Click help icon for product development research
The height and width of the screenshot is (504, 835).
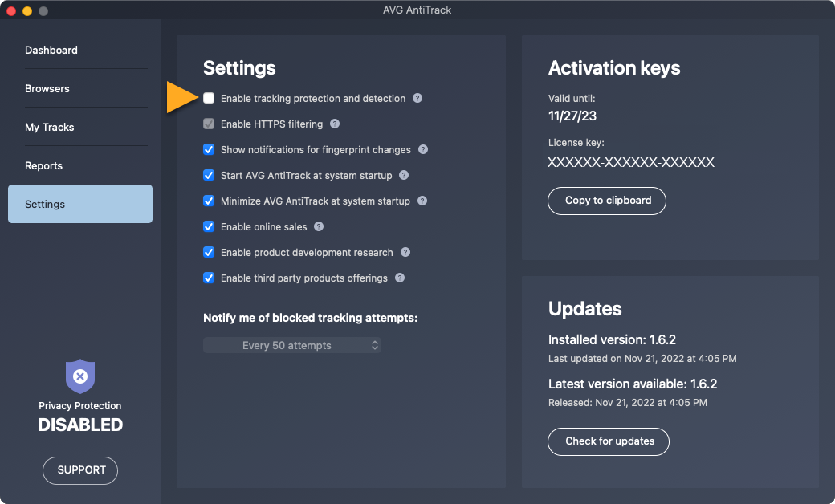pos(405,253)
